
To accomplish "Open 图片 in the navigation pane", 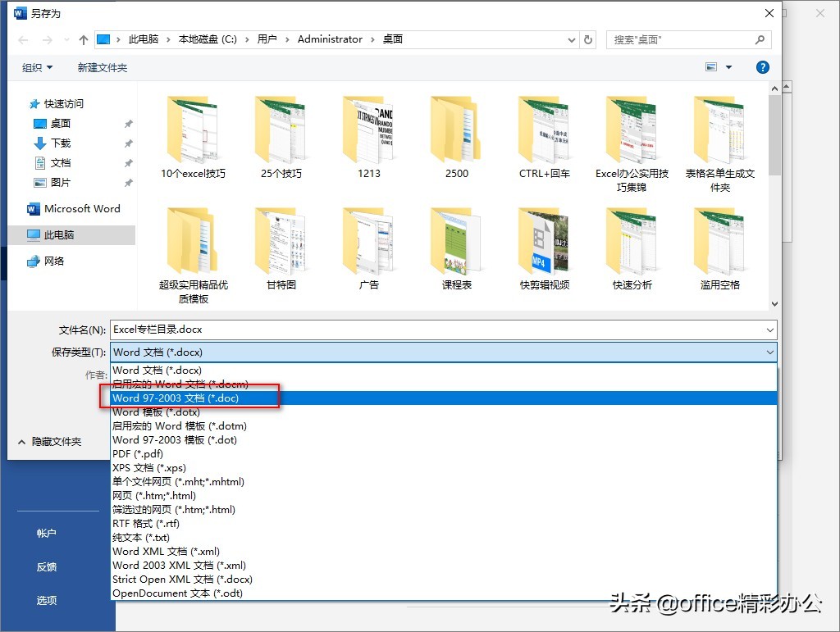I will 60,183.
